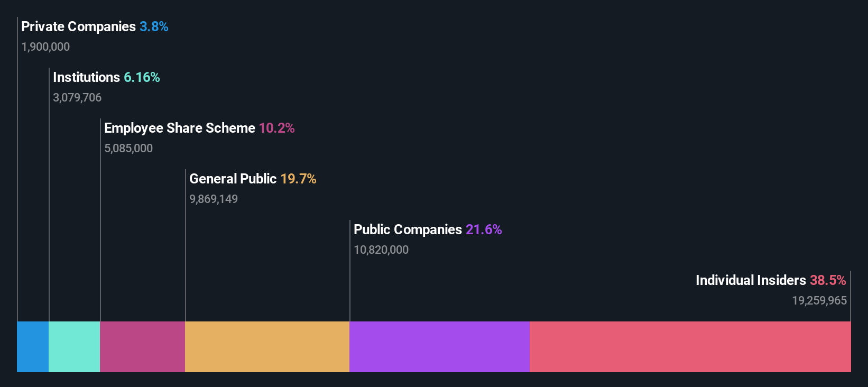Screen dimensions: 868x387
Task: Click the 6.16% percentage value
Action: tap(142, 77)
